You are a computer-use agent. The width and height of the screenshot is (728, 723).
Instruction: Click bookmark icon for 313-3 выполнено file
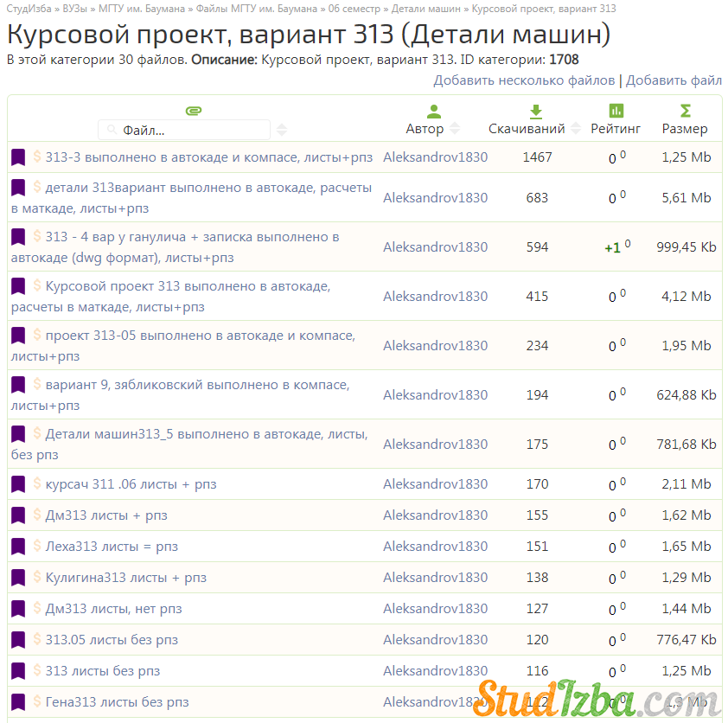(18, 157)
